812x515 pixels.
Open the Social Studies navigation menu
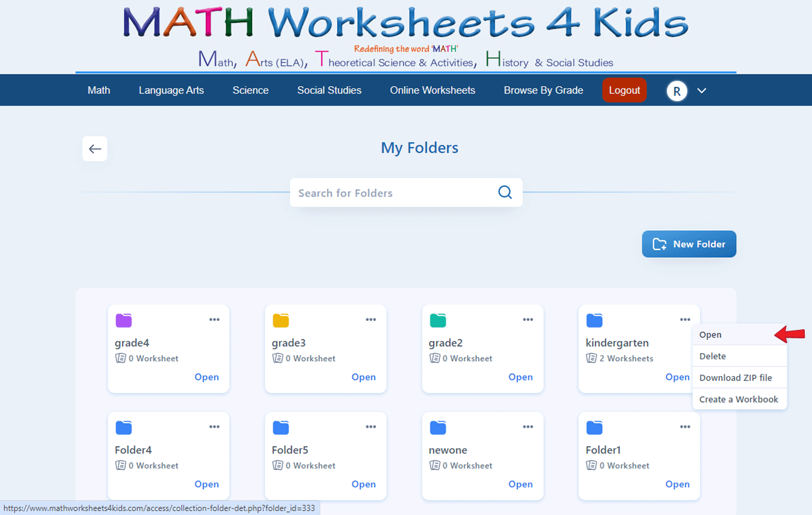tap(329, 90)
